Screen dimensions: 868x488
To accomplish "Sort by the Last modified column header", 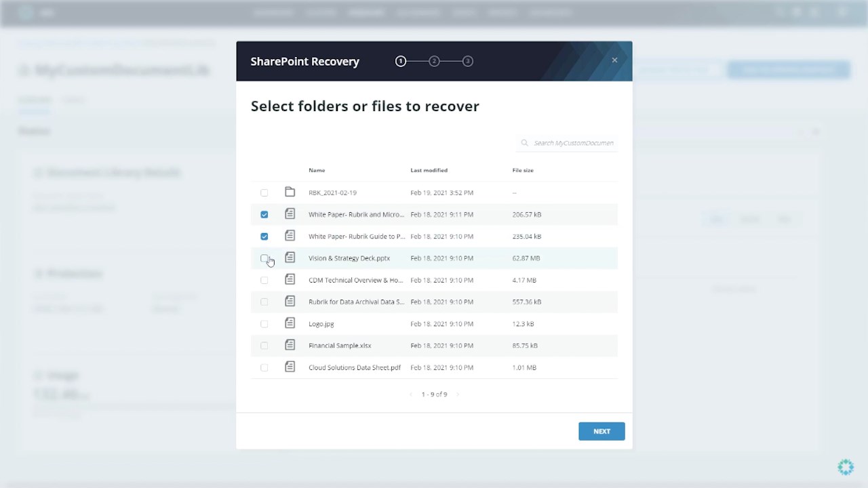I will (x=429, y=170).
